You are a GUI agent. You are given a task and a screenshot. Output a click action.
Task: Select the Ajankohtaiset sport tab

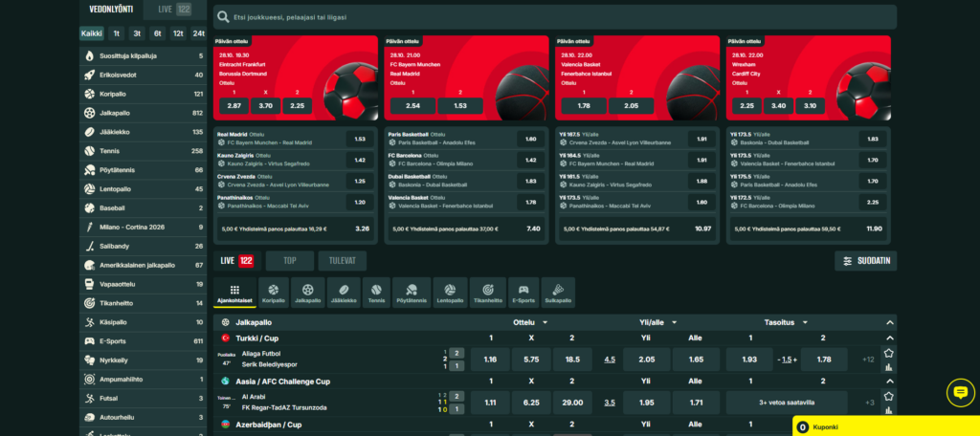(235, 293)
